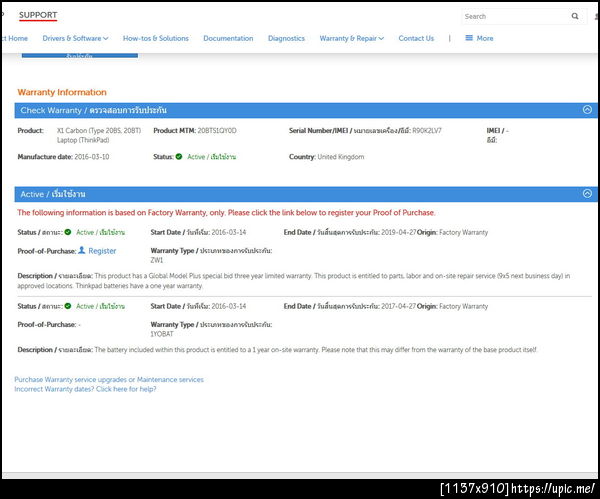Image resolution: width=600 pixels, height=499 pixels.
Task: Open the Documentation menu item
Action: click(228, 38)
